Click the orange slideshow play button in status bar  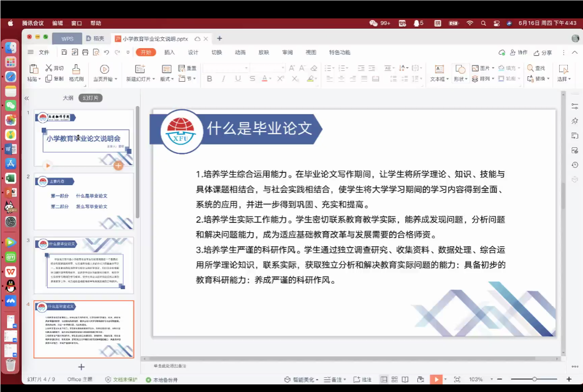(436, 380)
